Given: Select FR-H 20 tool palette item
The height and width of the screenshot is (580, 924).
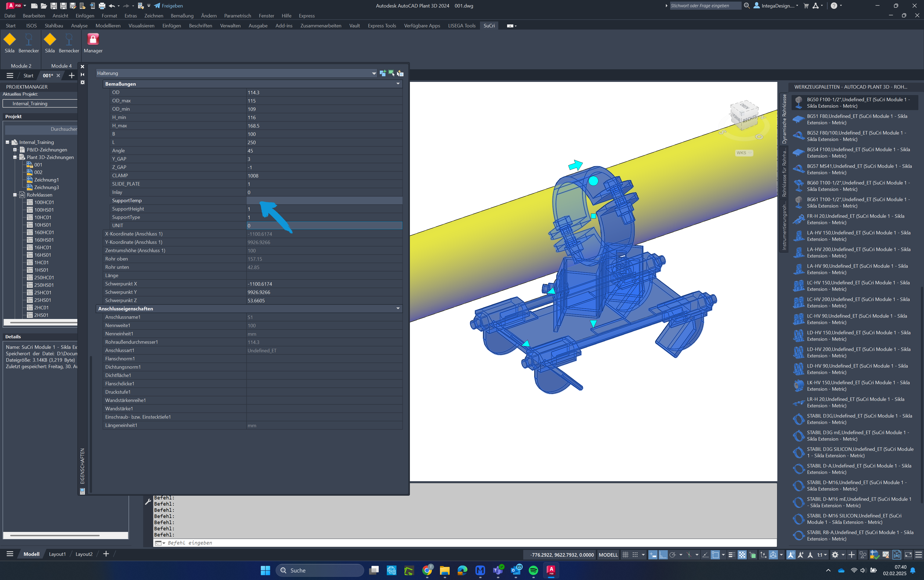Looking at the screenshot, I should tap(855, 219).
